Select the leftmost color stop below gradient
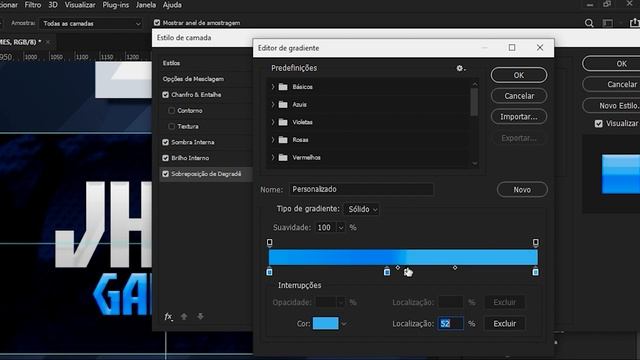The height and width of the screenshot is (360, 640). 269,271
